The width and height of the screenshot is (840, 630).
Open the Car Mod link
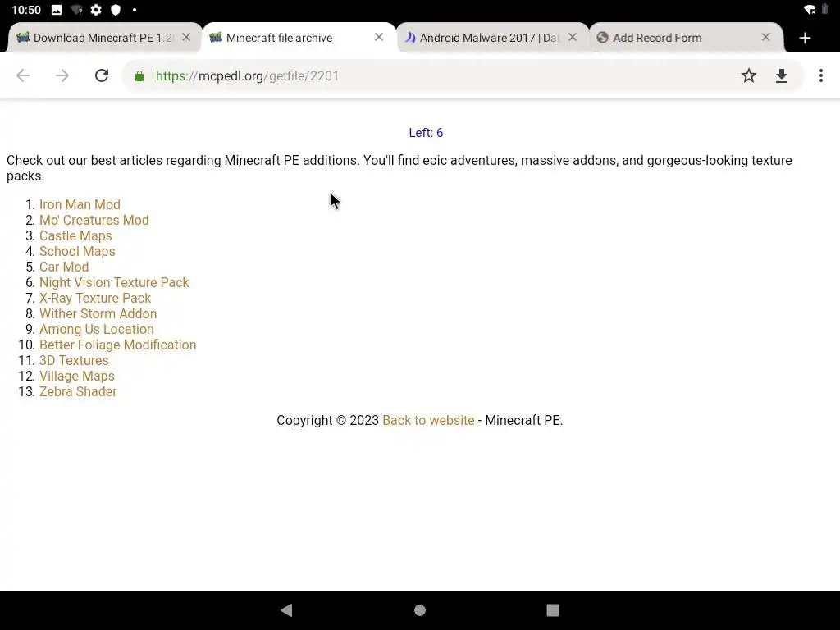(64, 267)
